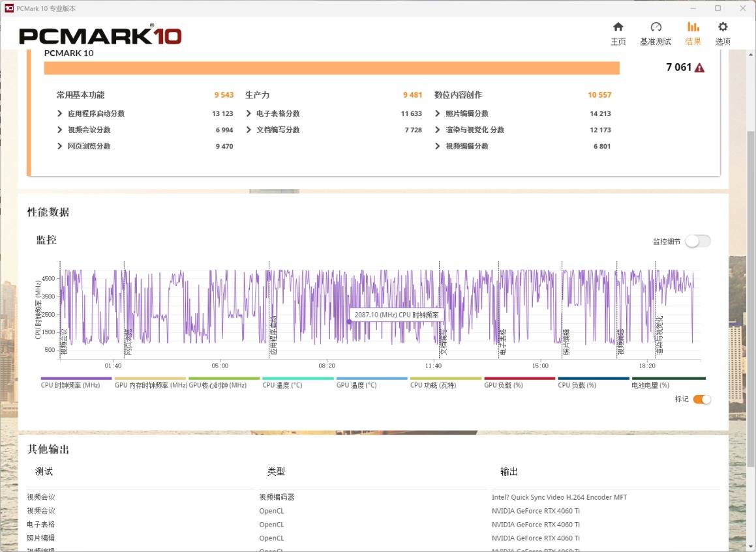Click the 应用程序启动 marker in the monitoring chart
Viewport: 756px width, 552px height.
point(273,335)
